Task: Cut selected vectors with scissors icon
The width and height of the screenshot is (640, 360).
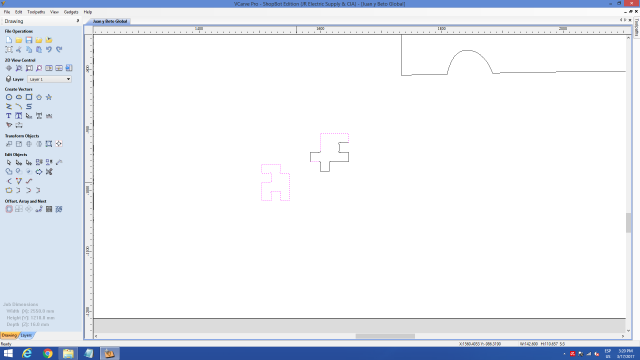Action: [19, 49]
